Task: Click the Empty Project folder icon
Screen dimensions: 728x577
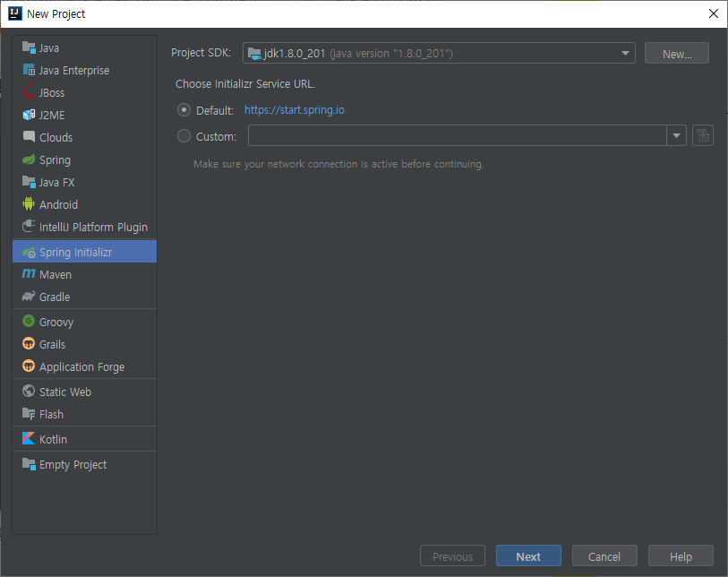Action: (x=29, y=463)
